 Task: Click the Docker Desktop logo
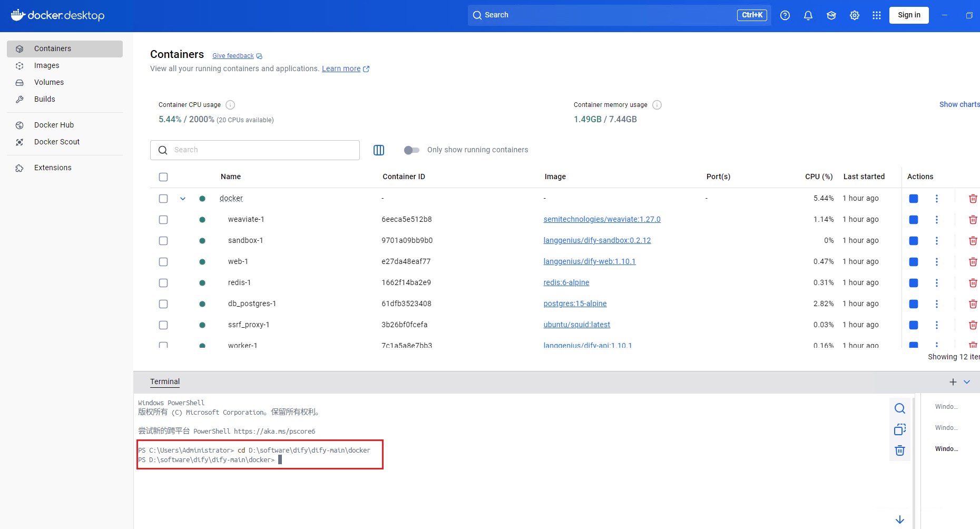point(57,15)
